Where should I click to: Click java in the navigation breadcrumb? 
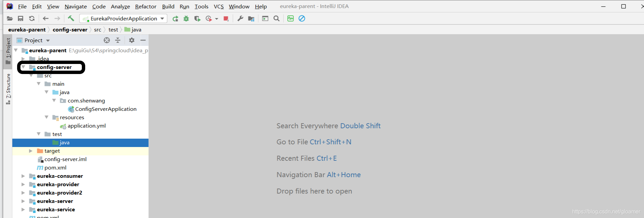coord(133,29)
